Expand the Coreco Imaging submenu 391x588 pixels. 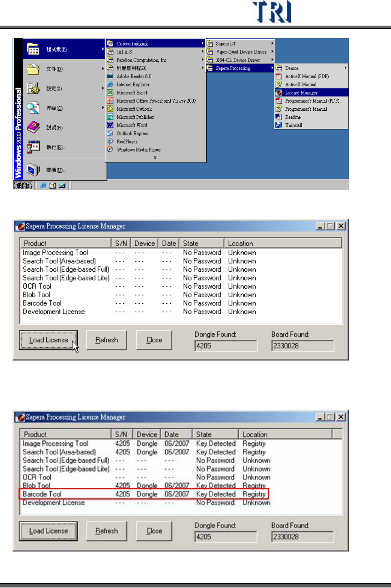tap(156, 43)
